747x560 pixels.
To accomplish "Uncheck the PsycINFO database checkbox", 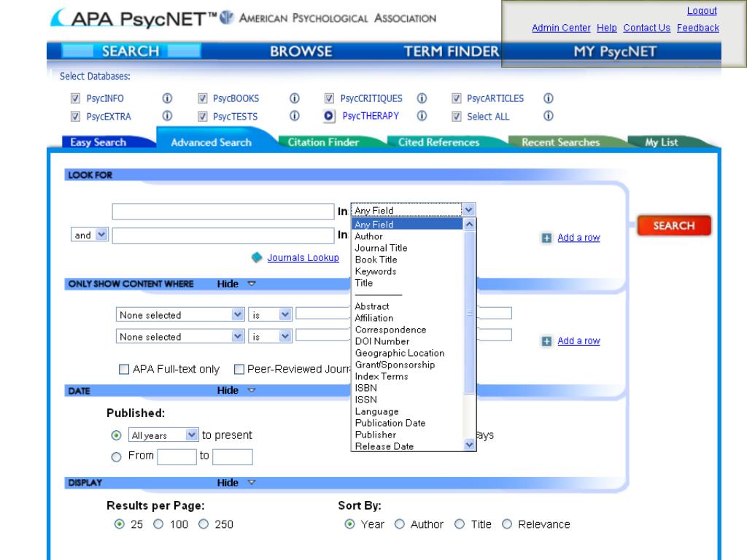I will [x=75, y=98].
